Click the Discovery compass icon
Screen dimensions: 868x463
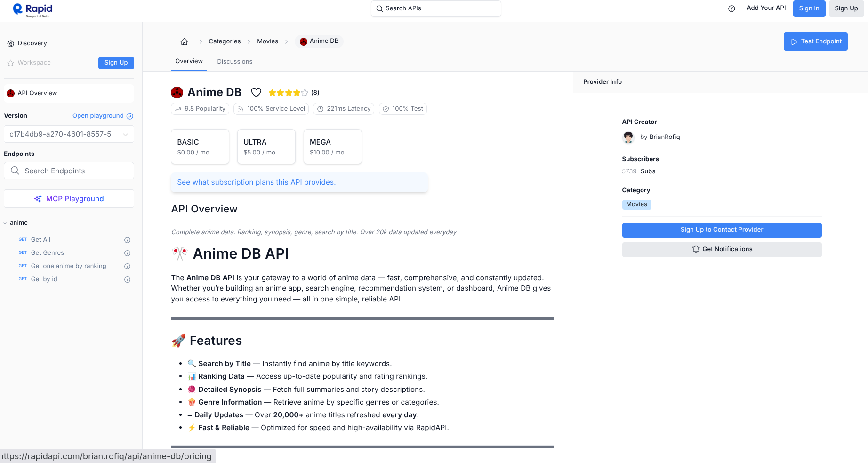click(x=11, y=43)
